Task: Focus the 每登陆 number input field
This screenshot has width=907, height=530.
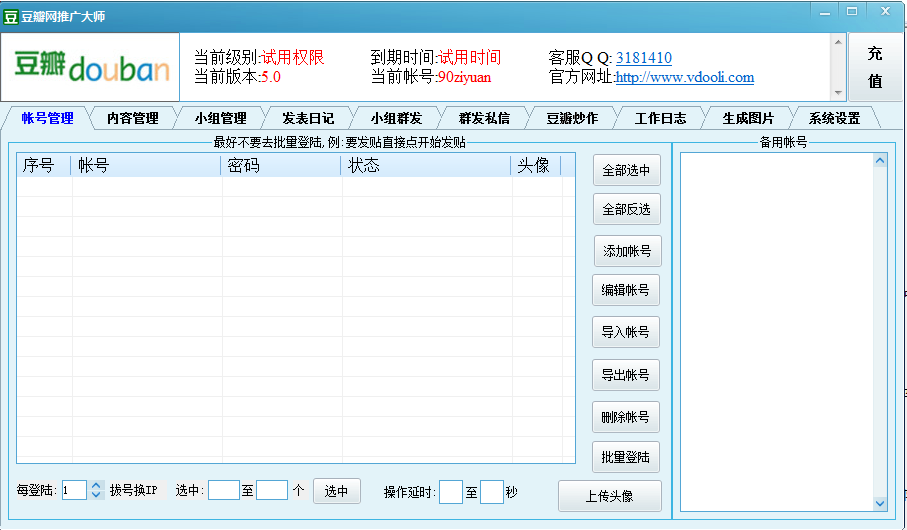Action: 75,490
